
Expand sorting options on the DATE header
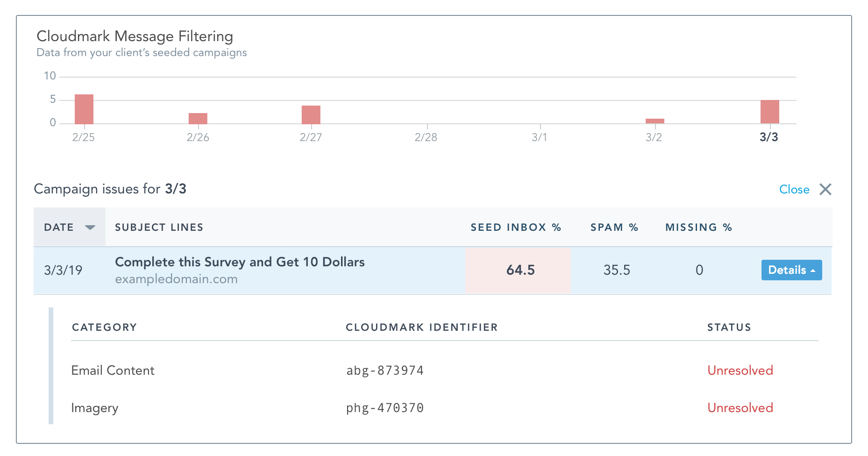tap(90, 227)
